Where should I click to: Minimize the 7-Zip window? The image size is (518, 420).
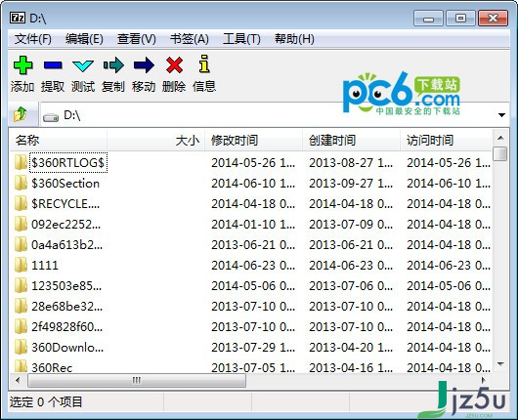tap(428, 18)
